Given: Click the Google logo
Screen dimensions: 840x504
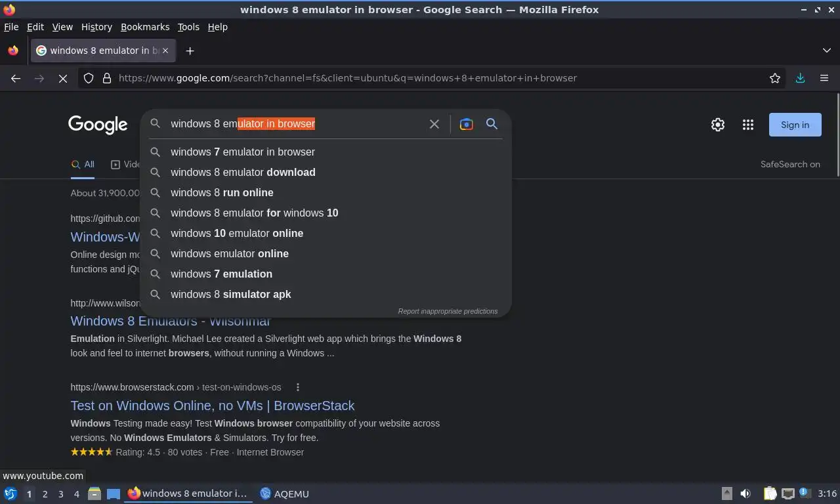Looking at the screenshot, I should (98, 125).
